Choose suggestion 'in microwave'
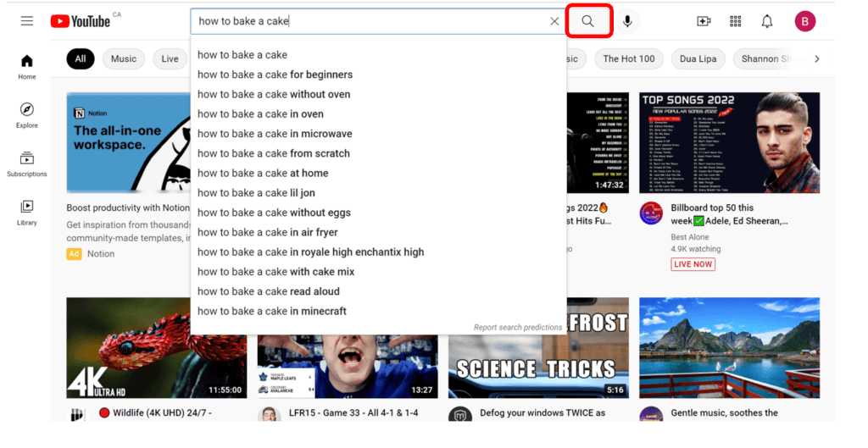This screenshot has width=868, height=448. [379, 134]
